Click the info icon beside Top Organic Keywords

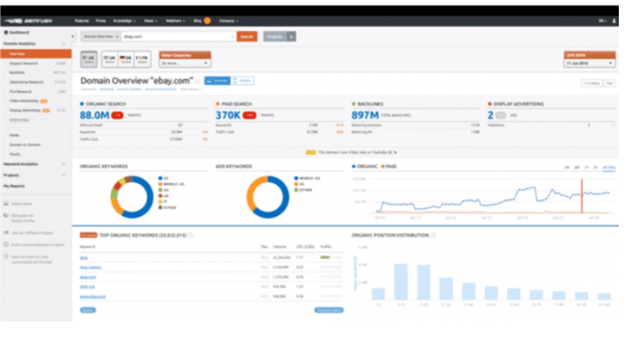coord(191,235)
